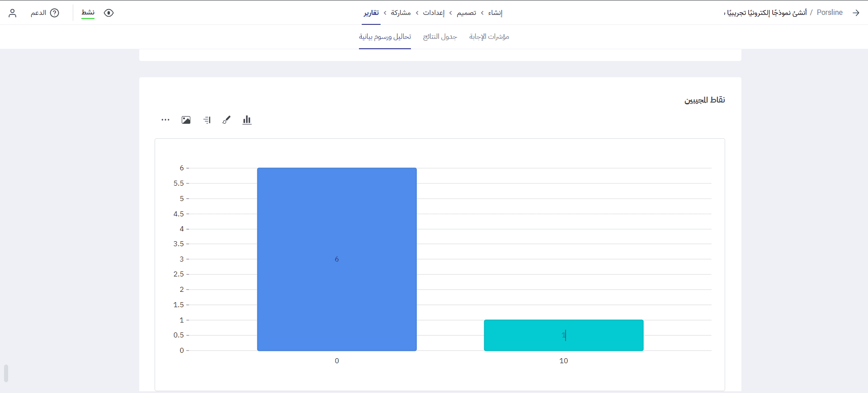868x393 pixels.
Task: Open the user account icon
Action: coord(13,13)
